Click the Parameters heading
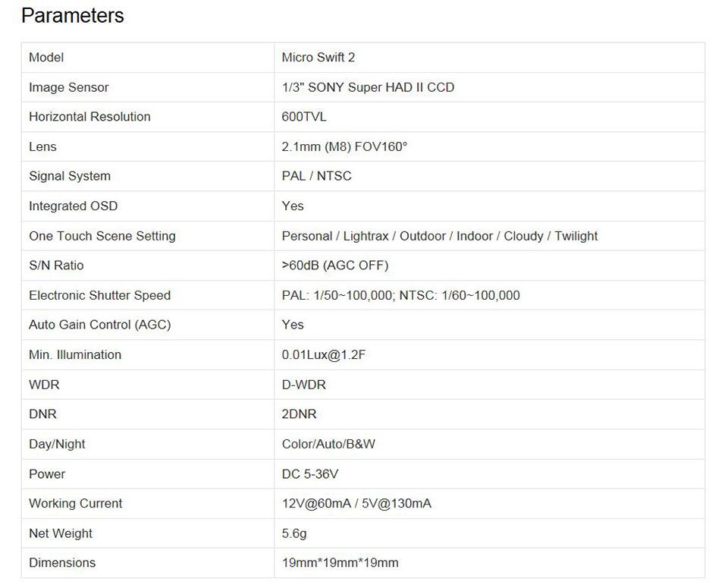The width and height of the screenshot is (728, 588). tap(73, 16)
